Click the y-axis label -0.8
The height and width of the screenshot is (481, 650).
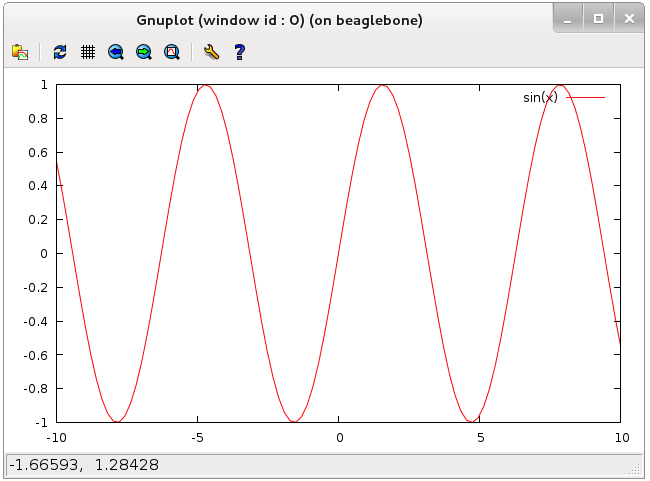coord(35,389)
